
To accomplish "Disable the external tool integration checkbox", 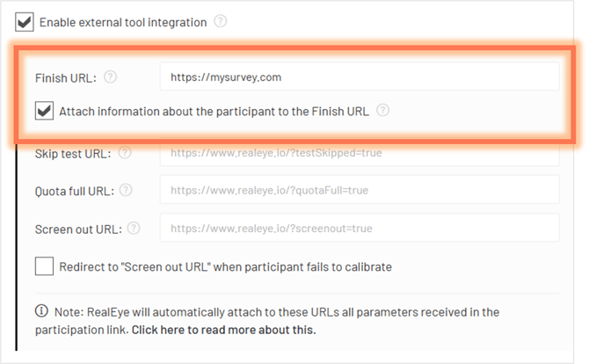I will coord(25,22).
